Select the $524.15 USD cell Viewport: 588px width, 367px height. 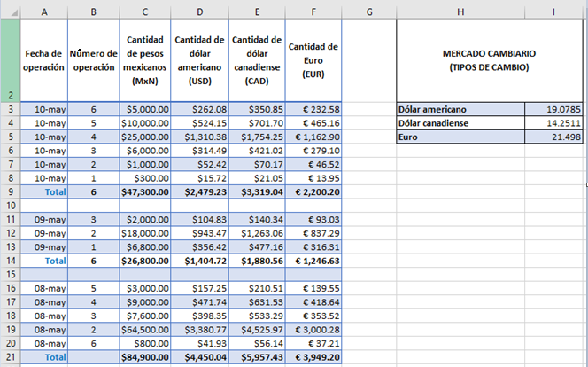200,123
